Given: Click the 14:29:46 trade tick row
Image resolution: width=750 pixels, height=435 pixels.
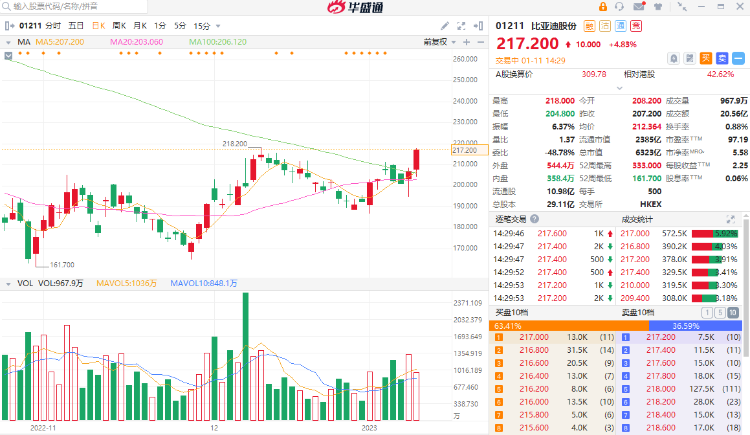Looking at the screenshot, I should tap(553, 234).
